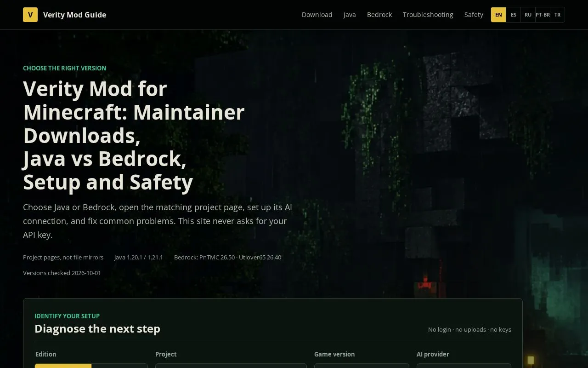Open the Safety nav link
Screen dimensions: 588x368
click(x=474, y=15)
